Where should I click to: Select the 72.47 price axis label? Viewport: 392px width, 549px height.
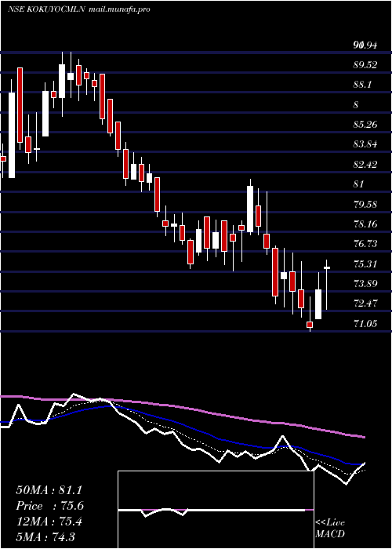click(365, 304)
